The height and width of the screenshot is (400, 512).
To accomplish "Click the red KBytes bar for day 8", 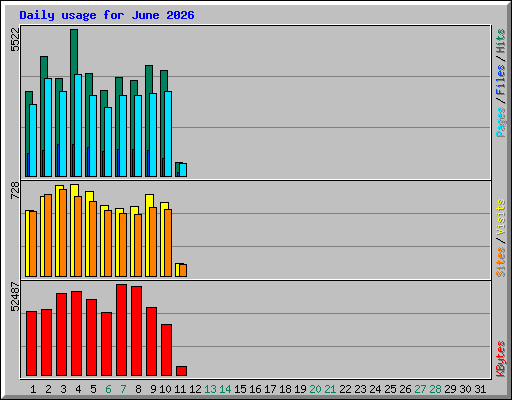I will [136, 331].
